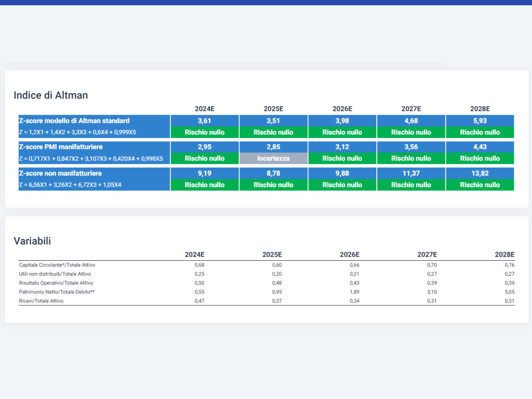
Task: Click the formula starting "Z = 0,717X1"
Action: point(91,158)
